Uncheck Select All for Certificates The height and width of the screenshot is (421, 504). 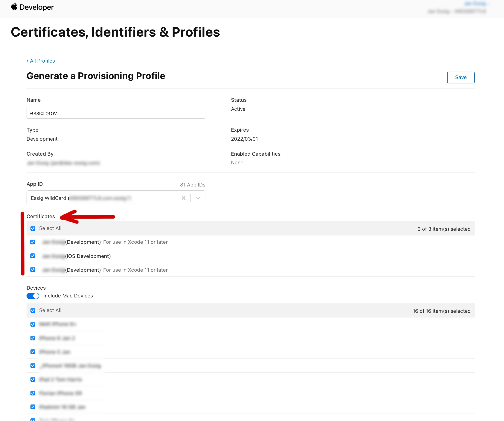tap(33, 228)
